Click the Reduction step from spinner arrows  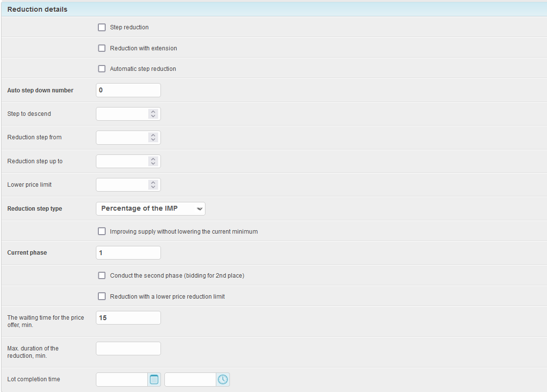tap(153, 137)
